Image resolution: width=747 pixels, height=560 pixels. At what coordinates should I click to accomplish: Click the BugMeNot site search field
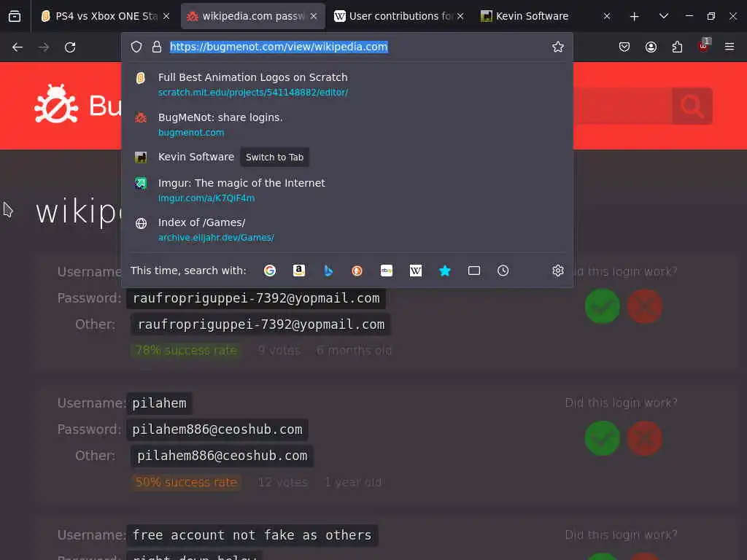point(622,106)
